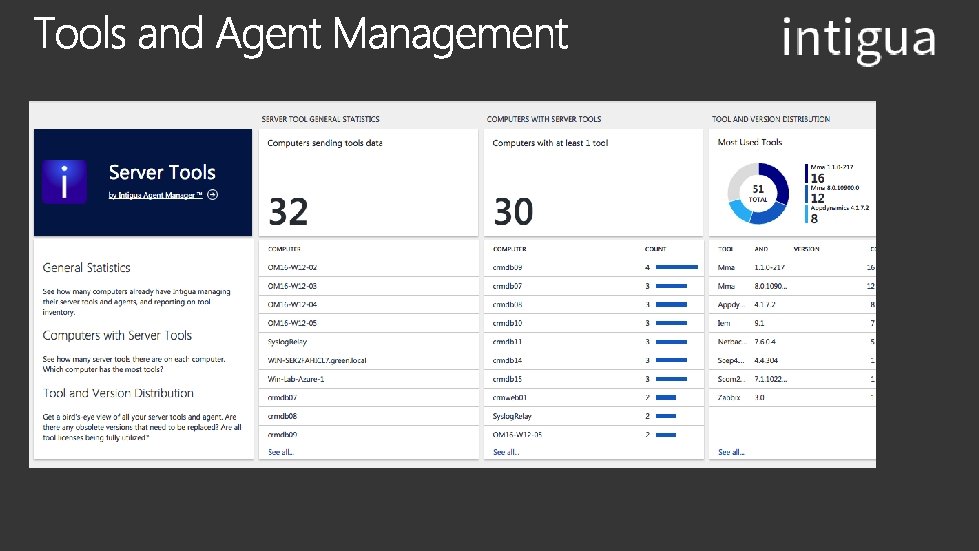Open the 'by Intigua Agent Manager' link

pos(155,195)
